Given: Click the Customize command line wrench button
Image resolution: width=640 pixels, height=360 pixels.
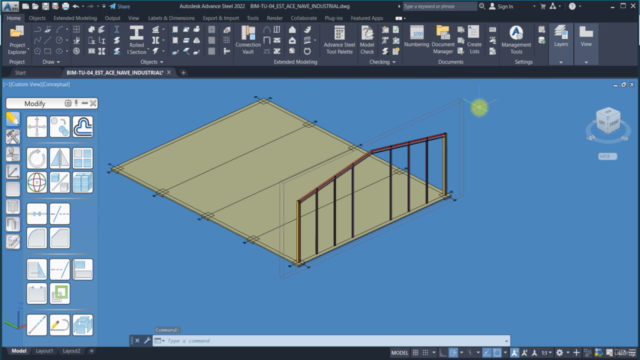Looking at the screenshot, I should [x=147, y=340].
